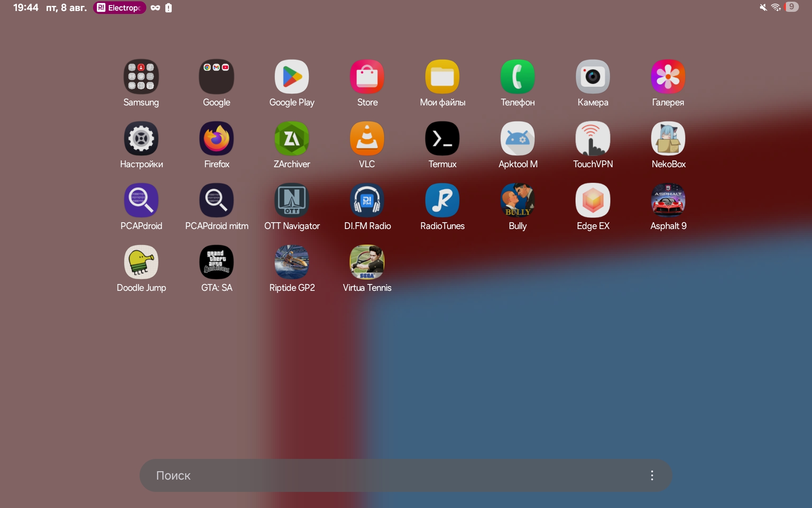Screen dimensions: 812x508
Task: Tap the 19:44 clock
Action: 26,8
